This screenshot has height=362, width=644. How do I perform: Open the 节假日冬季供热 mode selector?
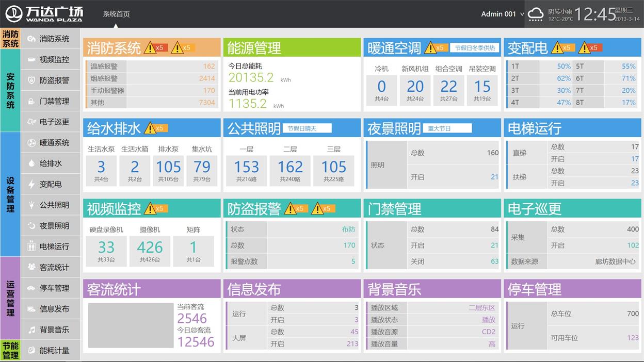(x=475, y=48)
